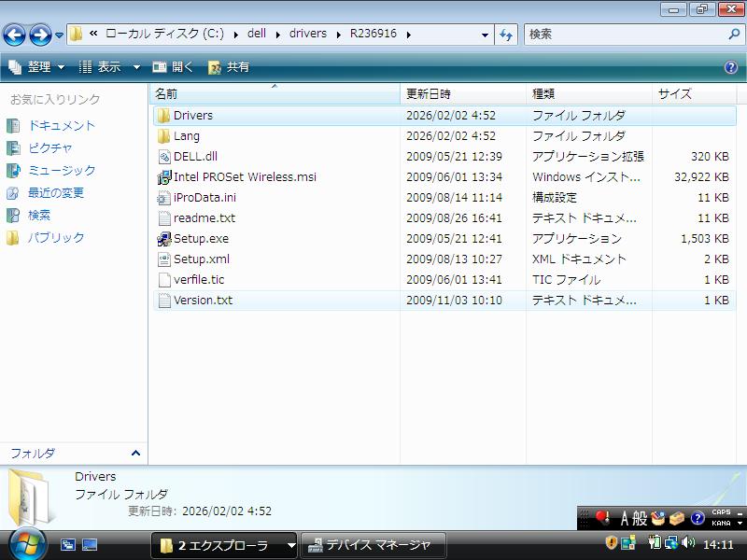Go back with the Back arrow button
The image size is (747, 560).
[14, 35]
